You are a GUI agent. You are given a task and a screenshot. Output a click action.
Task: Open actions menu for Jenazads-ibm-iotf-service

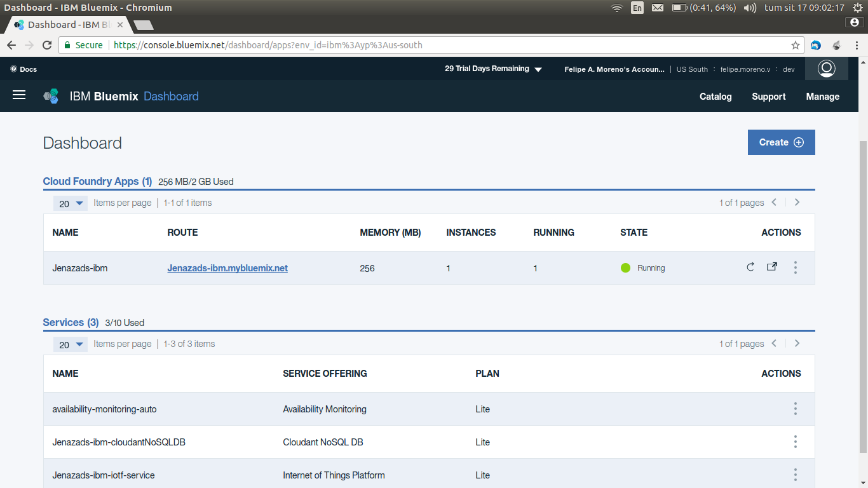[x=795, y=475]
